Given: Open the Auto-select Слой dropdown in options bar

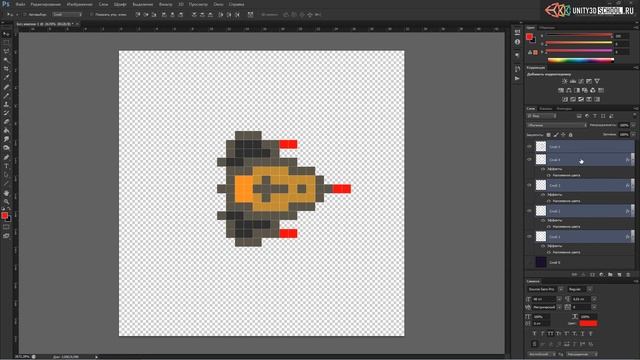Looking at the screenshot, I should (x=67, y=15).
